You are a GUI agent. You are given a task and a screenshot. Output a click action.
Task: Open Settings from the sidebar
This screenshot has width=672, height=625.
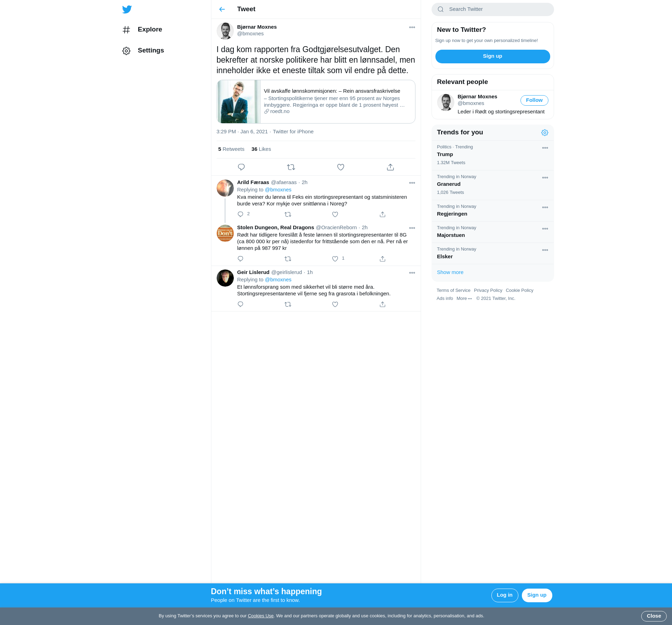(x=143, y=50)
